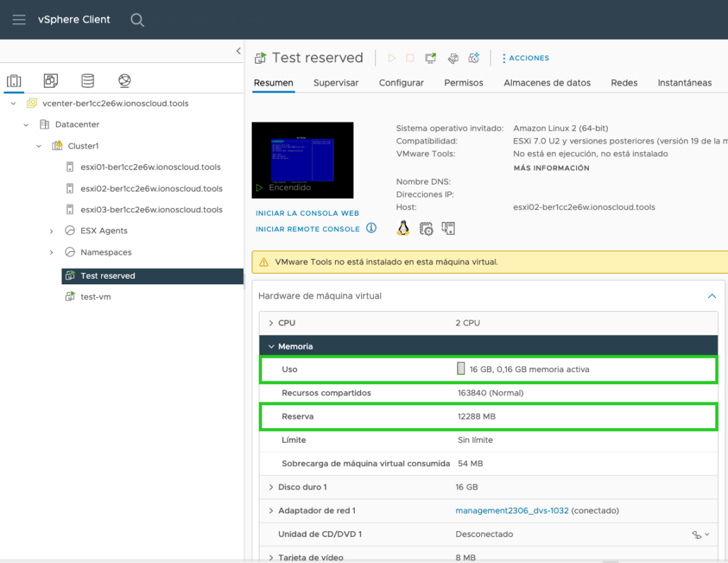The image size is (728, 563).
Task: Select the test-vm tree item
Action: pos(95,297)
